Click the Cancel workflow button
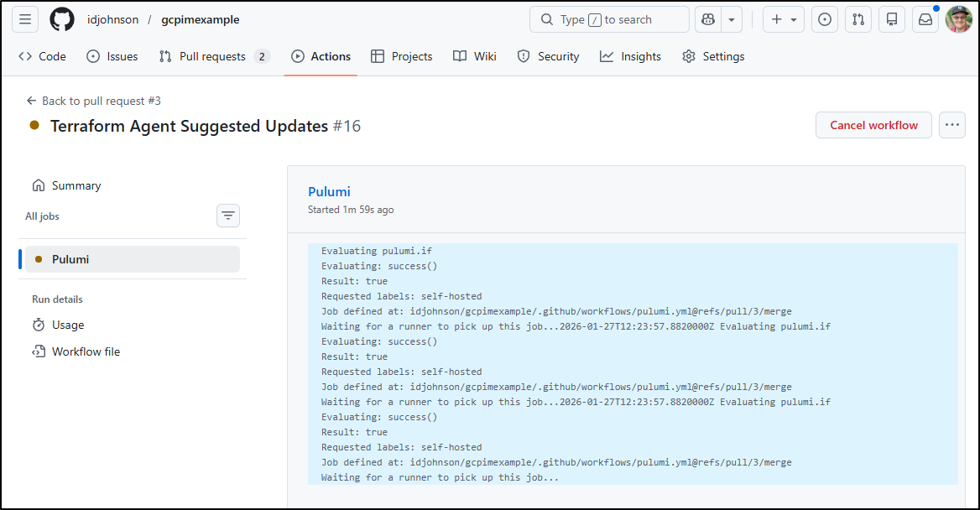 (873, 125)
